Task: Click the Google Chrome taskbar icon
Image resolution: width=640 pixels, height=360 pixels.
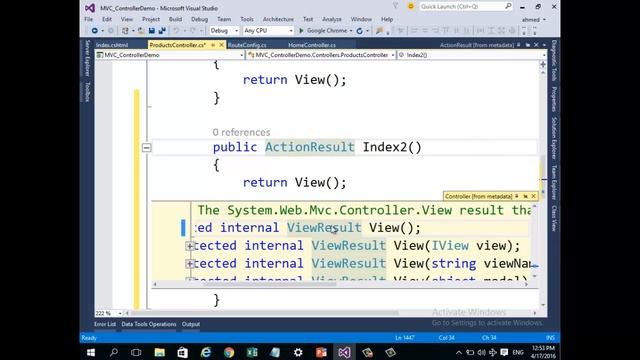Action: pos(229,352)
